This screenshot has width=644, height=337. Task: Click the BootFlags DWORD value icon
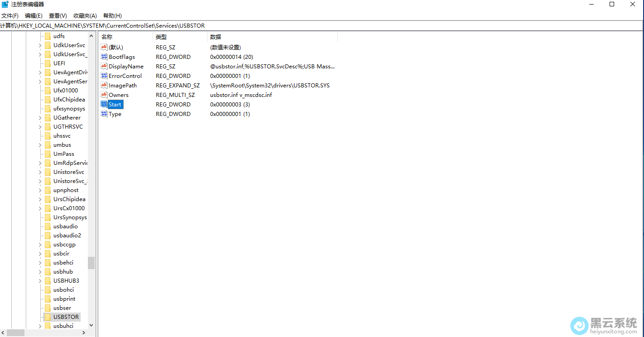[x=104, y=57]
